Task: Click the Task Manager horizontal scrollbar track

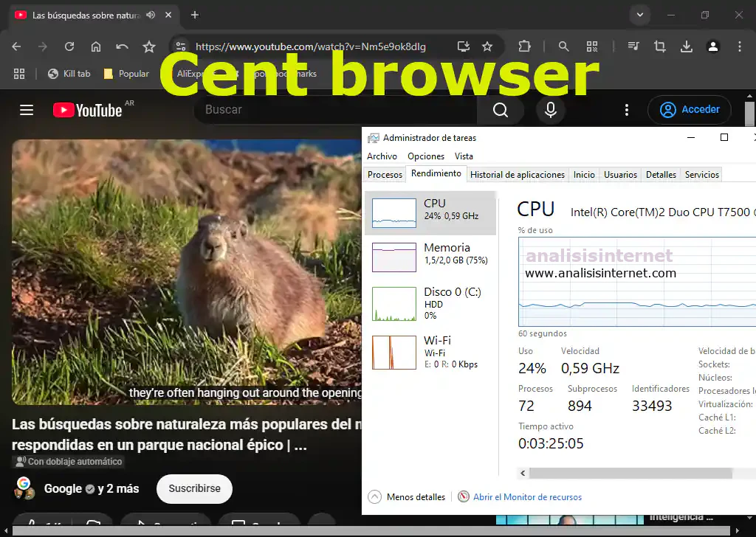Action: pos(630,473)
